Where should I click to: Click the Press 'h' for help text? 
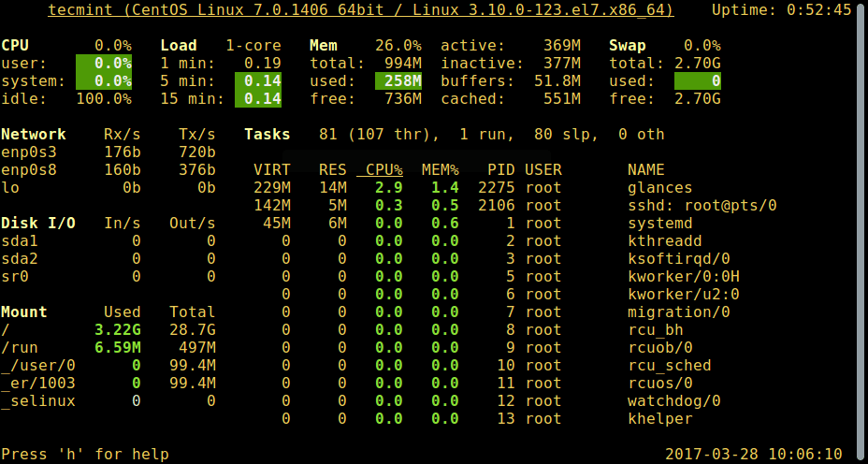click(x=85, y=454)
